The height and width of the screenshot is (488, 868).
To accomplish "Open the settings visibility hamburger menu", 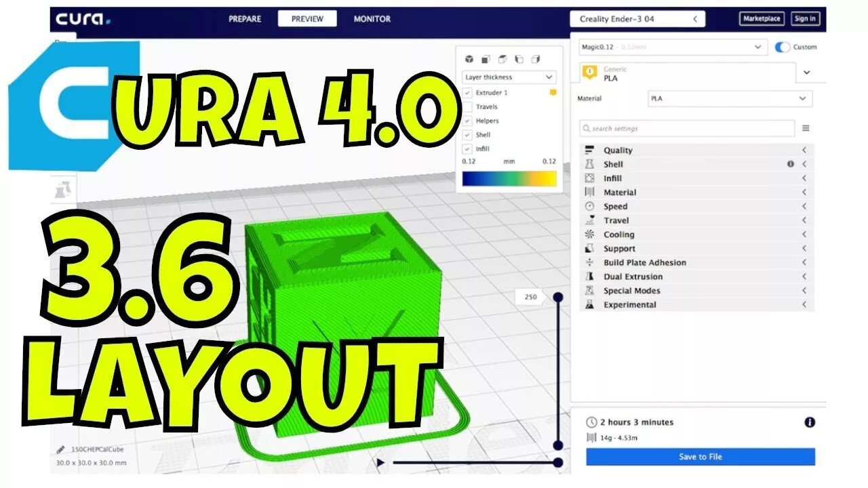I will (x=806, y=128).
